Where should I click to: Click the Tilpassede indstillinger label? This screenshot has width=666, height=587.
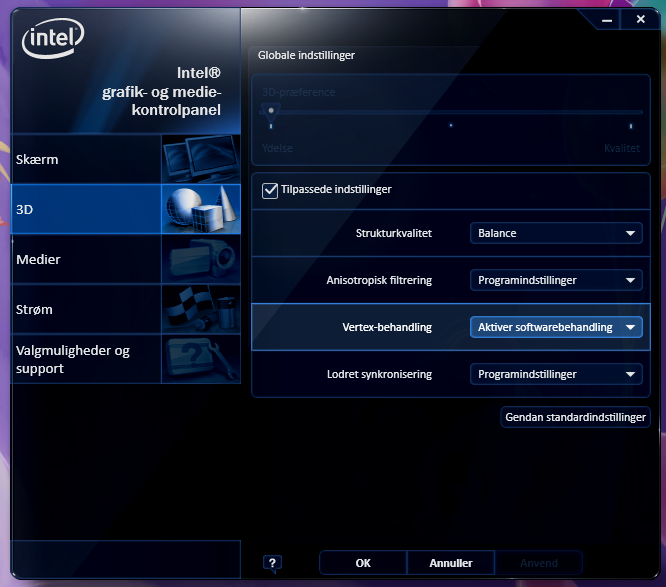click(336, 189)
